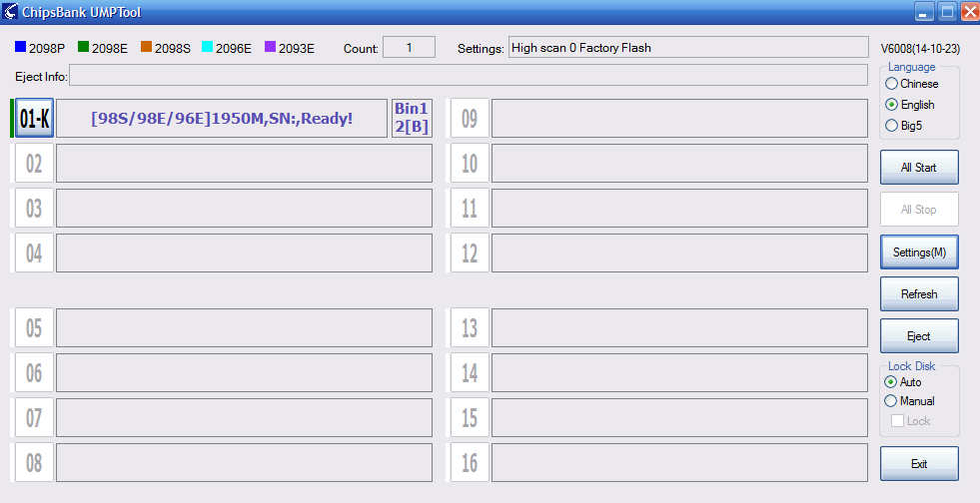Click port 06 slot button
Viewport: 980px width, 503px height.
click(x=34, y=372)
